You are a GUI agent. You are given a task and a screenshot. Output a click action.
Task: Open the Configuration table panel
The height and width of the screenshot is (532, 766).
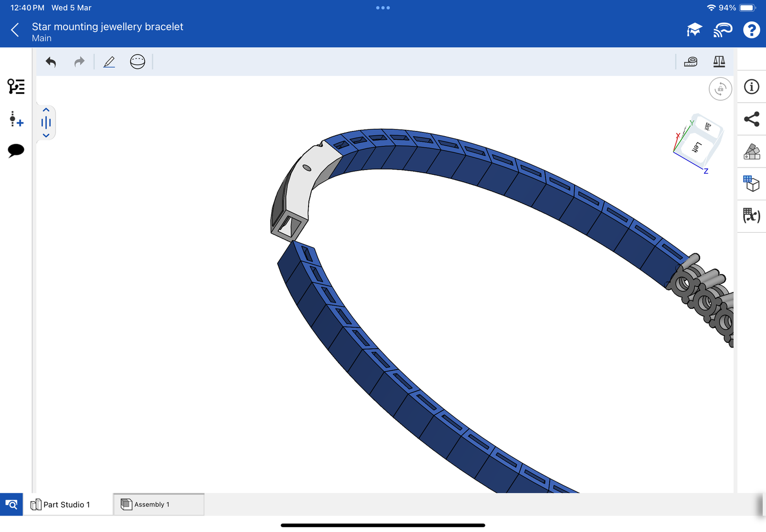pyautogui.click(x=751, y=183)
